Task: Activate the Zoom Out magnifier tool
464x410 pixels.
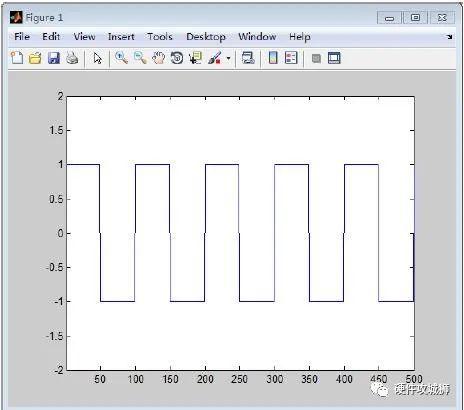Action: 140,58
